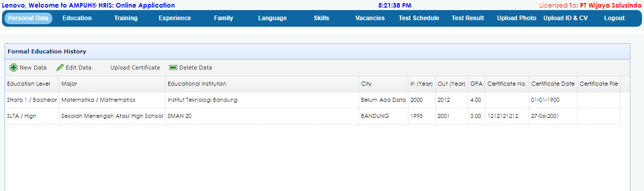Click the Upload Certificate button
The height and width of the screenshot is (191, 644).
pyautogui.click(x=135, y=68)
